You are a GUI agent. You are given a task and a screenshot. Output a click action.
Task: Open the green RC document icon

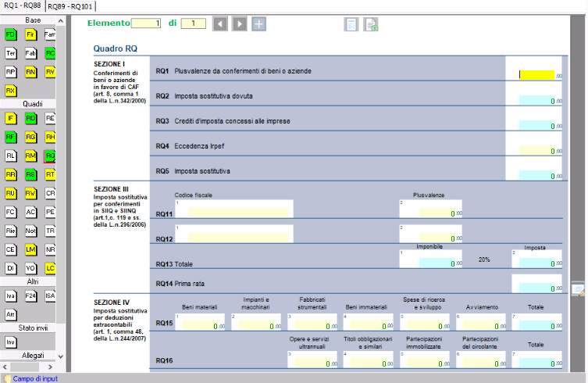point(50,53)
